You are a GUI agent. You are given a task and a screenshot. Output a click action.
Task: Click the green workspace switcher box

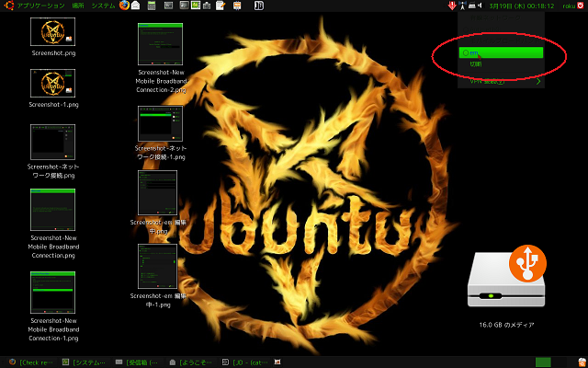click(543, 362)
